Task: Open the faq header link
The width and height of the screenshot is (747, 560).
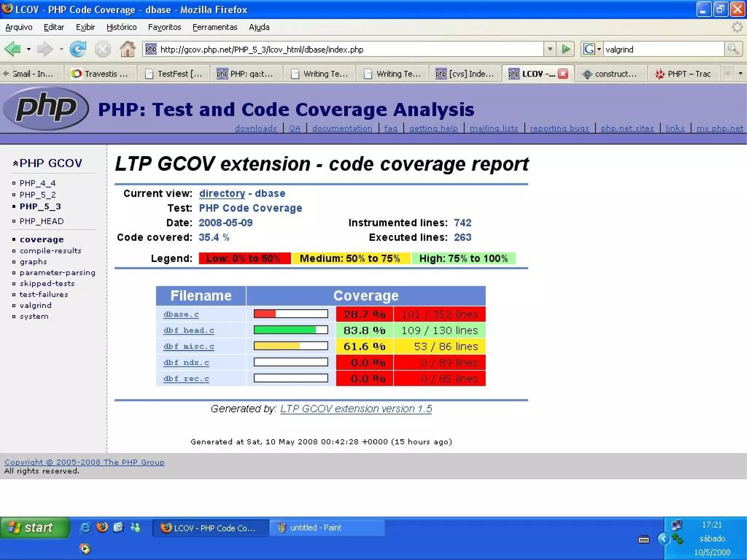Action: click(391, 128)
